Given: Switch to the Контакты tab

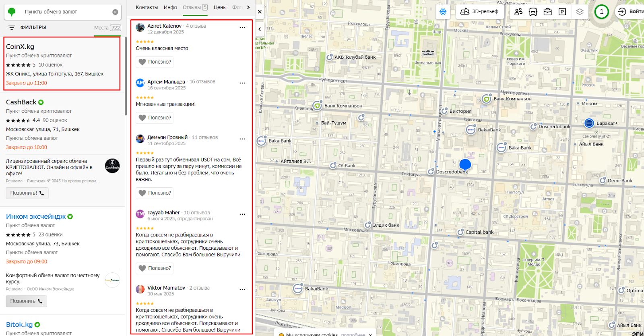Looking at the screenshot, I should click(x=147, y=7).
